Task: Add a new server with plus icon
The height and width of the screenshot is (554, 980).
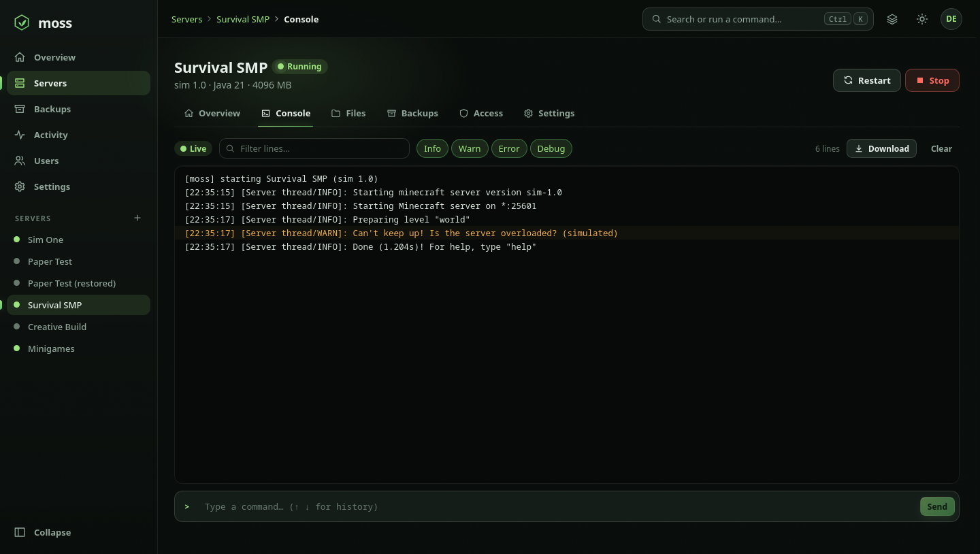Action: [137, 218]
